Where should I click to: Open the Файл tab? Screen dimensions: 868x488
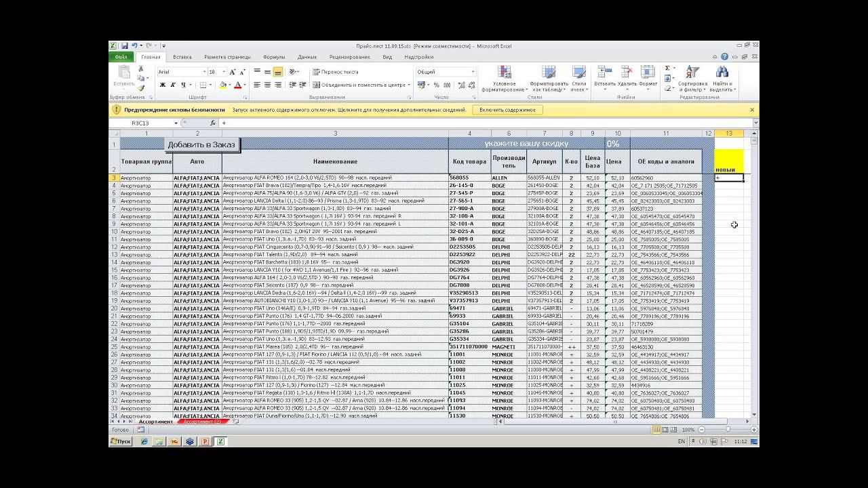(122, 57)
